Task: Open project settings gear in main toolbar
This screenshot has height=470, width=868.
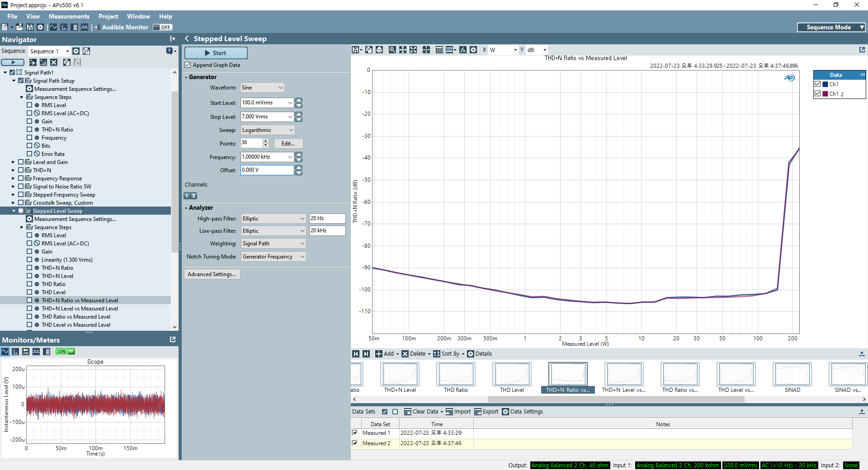Action: pos(40,27)
